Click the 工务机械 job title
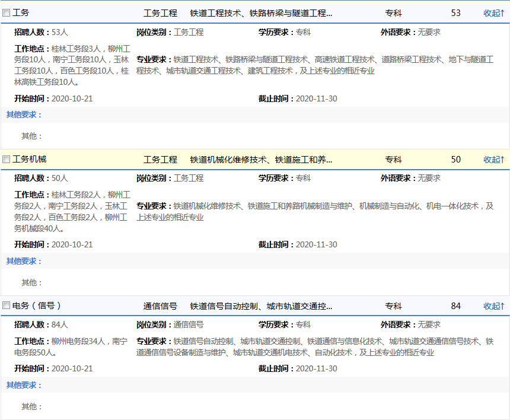Viewport: 510px width, 420px height. click(29, 159)
